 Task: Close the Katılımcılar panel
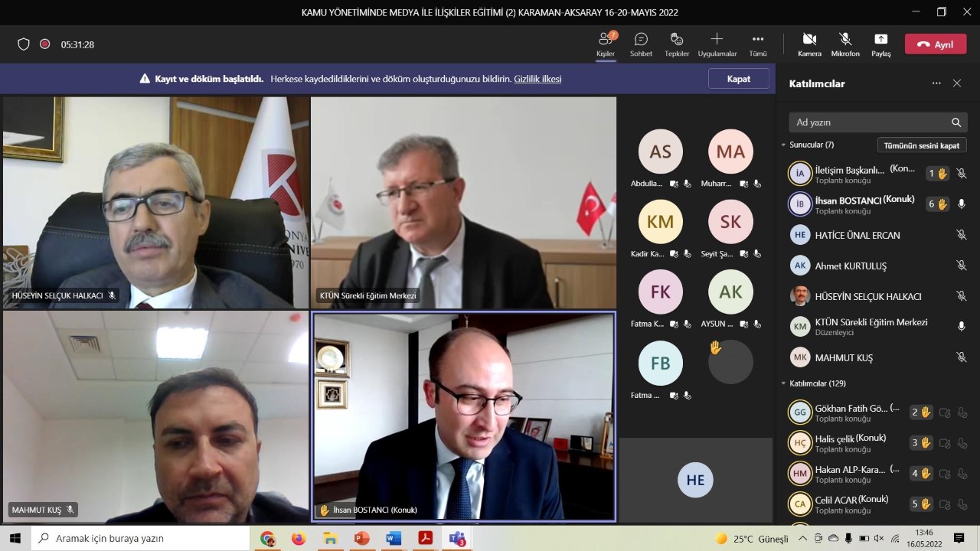[956, 83]
